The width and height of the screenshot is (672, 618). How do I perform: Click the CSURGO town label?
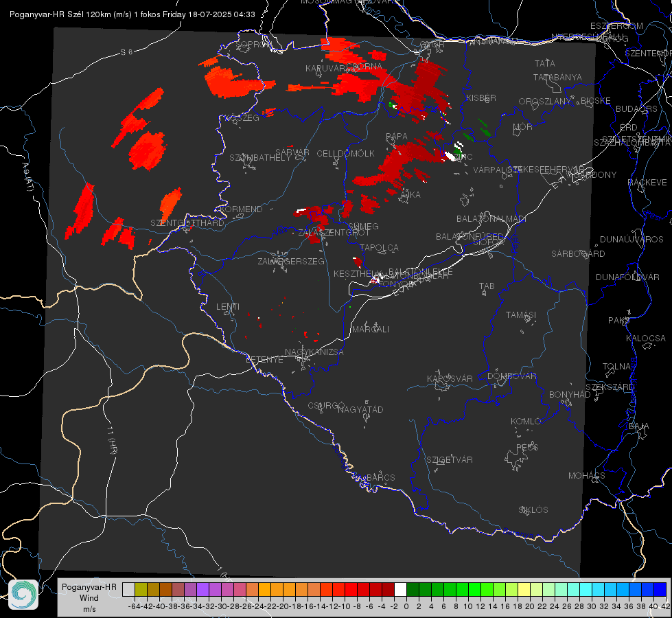[x=326, y=406]
